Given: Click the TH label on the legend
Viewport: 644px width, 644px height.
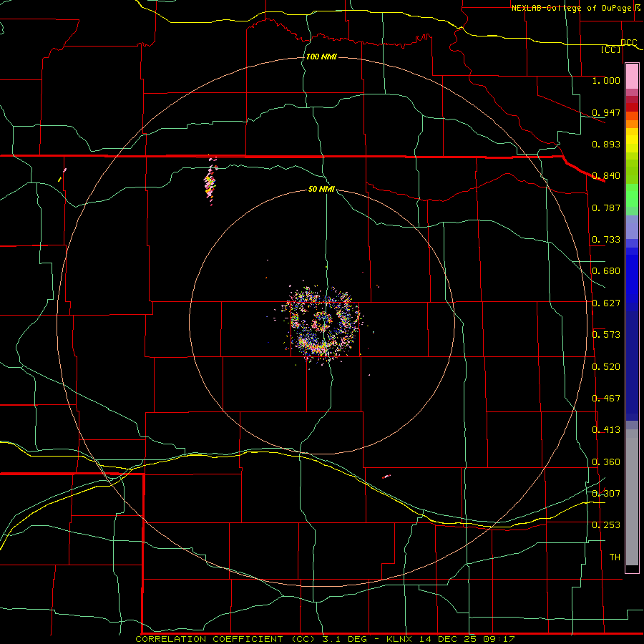Looking at the screenshot, I should point(615,557).
